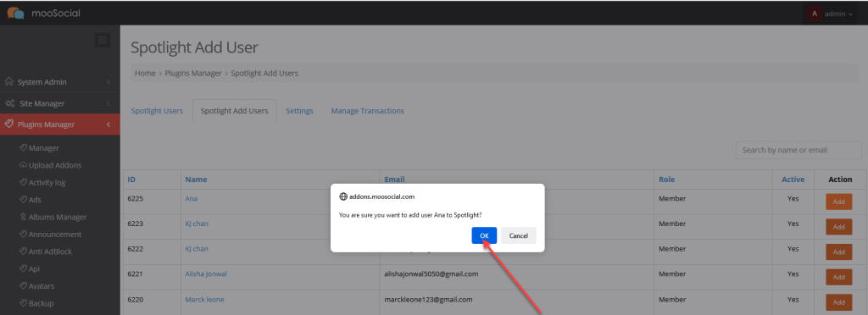868x315 pixels.
Task: Click Cancel in the confirmation dialog
Action: (519, 235)
